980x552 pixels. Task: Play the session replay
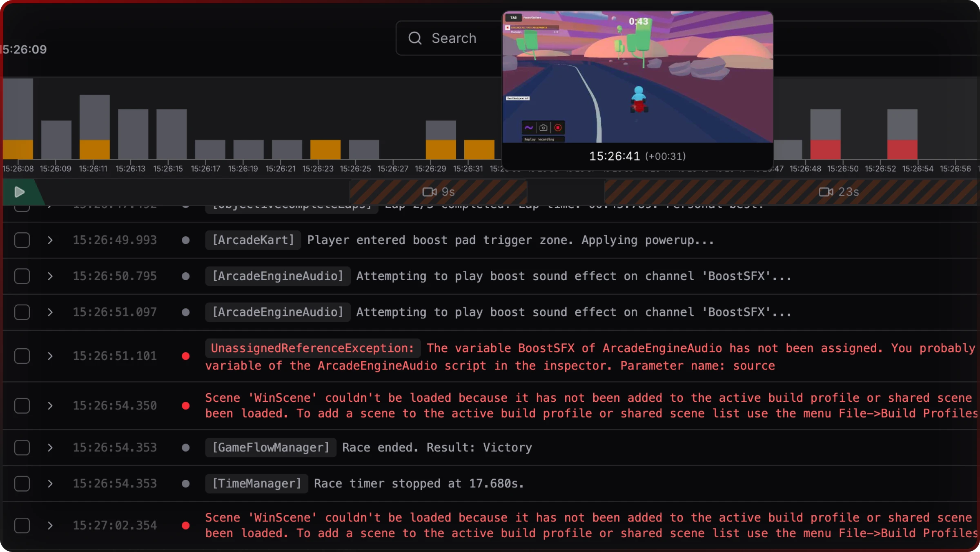pyautogui.click(x=19, y=192)
